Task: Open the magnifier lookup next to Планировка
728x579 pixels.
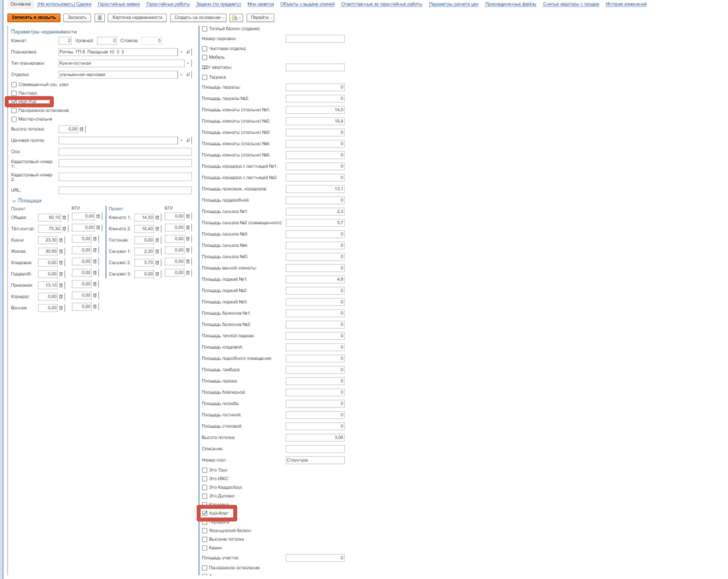Action: pyautogui.click(x=189, y=52)
